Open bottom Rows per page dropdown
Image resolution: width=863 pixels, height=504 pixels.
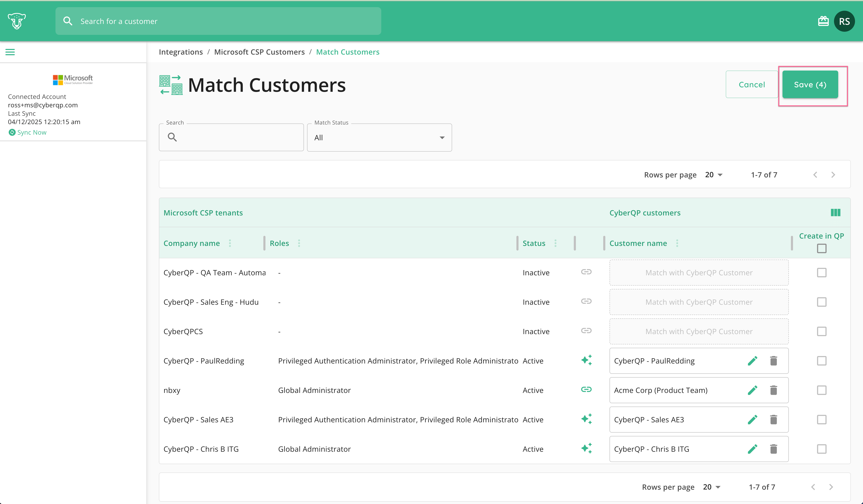point(712,487)
